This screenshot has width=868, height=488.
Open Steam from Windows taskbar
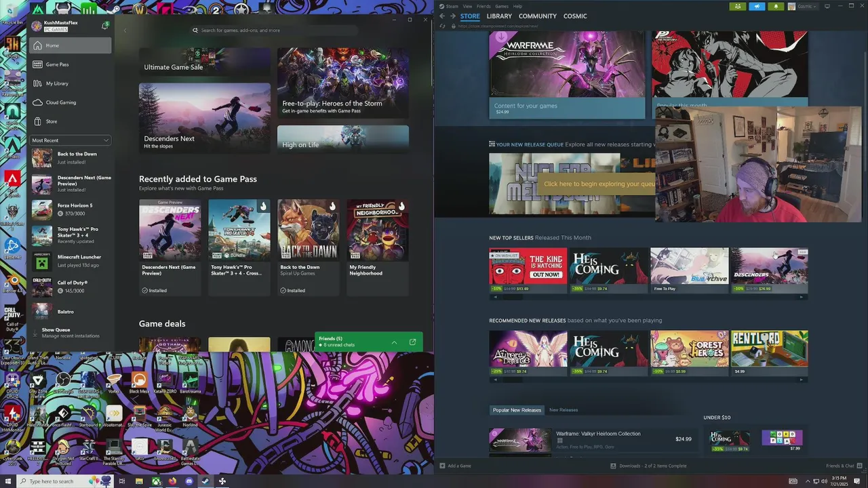[205, 481]
